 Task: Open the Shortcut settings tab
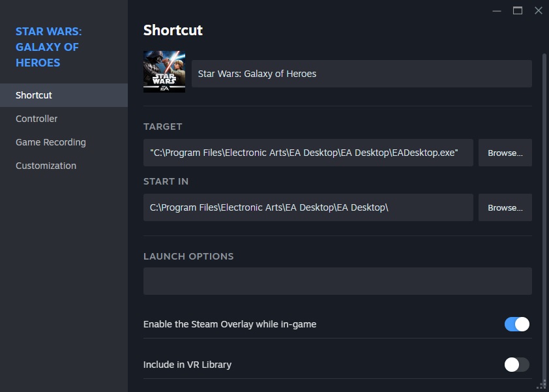click(x=34, y=95)
